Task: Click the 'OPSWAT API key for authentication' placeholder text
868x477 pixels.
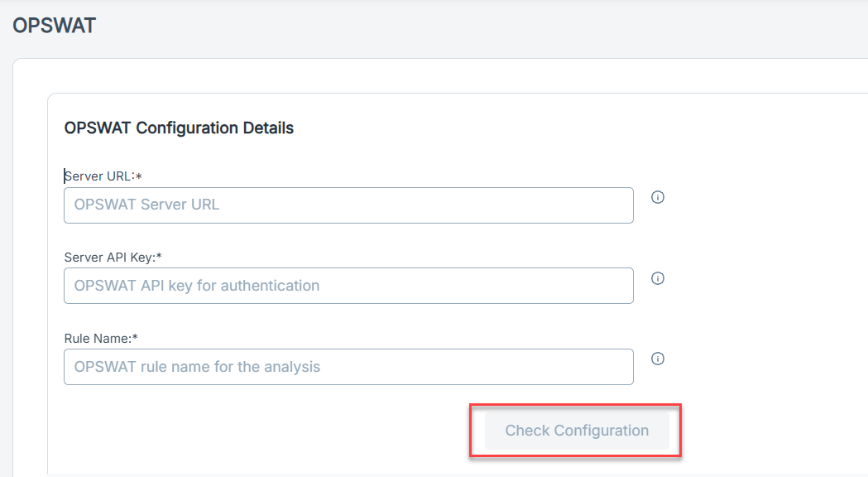Action: click(196, 286)
